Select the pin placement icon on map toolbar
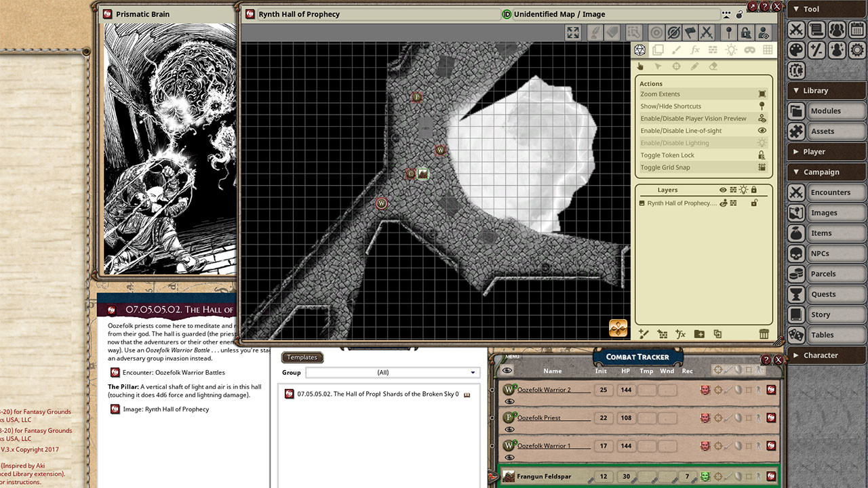868x488 pixels. tap(729, 32)
